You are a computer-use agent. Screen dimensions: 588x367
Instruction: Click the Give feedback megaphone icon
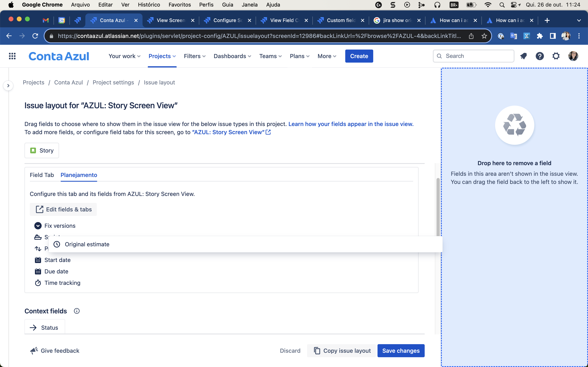pos(34,350)
